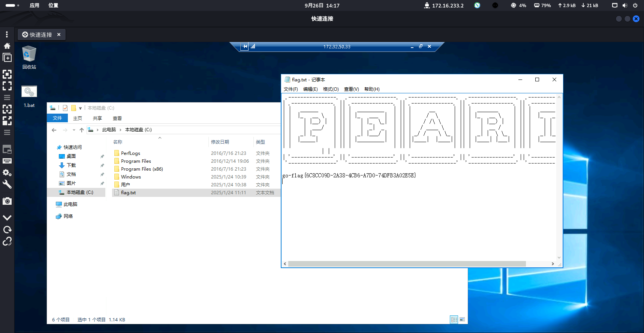Grab all keyboard events
The height and width of the screenshot is (333, 644).
[x=7, y=161]
